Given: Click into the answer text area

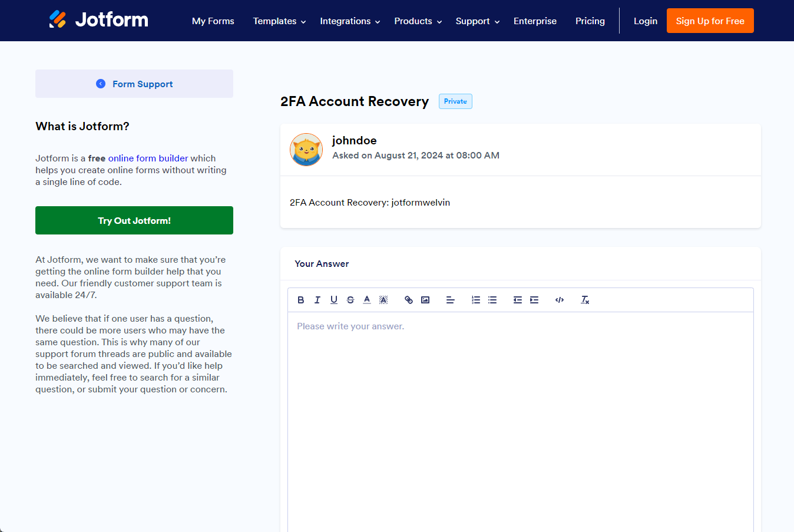Looking at the screenshot, I should 521,422.
